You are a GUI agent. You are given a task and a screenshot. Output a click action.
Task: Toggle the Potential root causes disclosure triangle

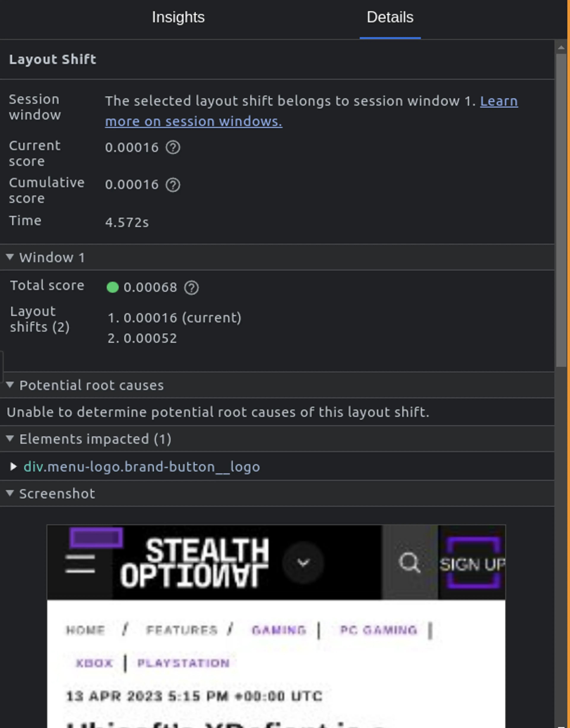click(x=11, y=385)
